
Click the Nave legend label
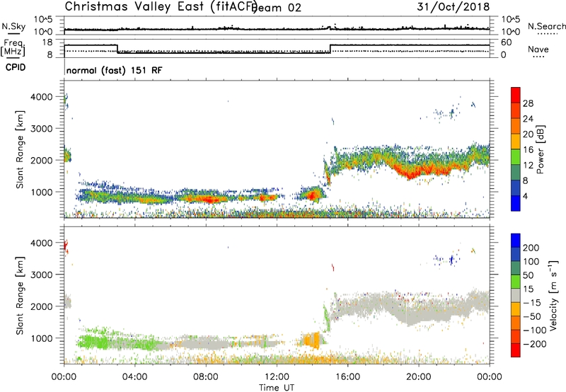tap(538, 50)
